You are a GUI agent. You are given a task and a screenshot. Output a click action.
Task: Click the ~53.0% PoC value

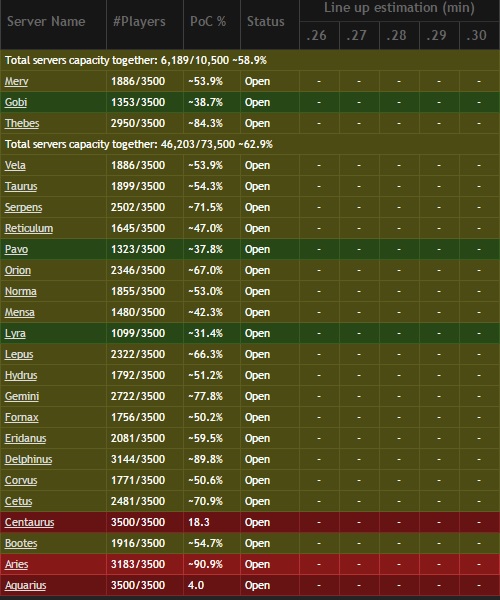205,292
